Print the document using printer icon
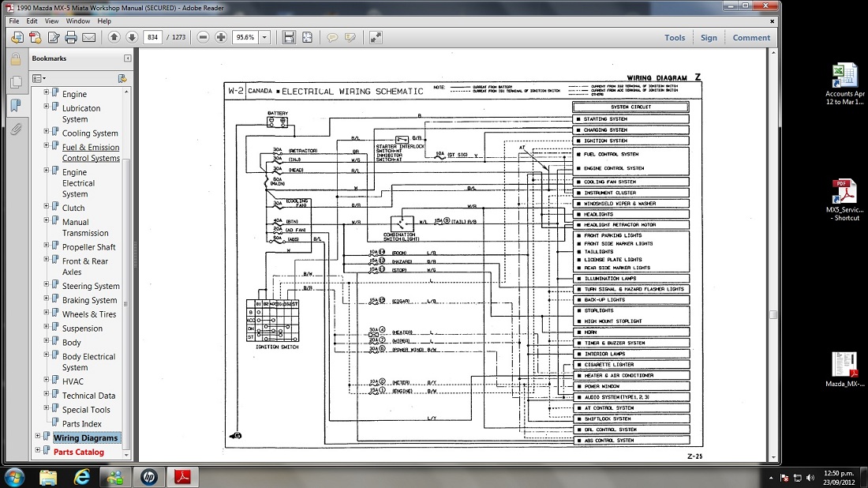The height and width of the screenshot is (488, 868). [x=71, y=37]
